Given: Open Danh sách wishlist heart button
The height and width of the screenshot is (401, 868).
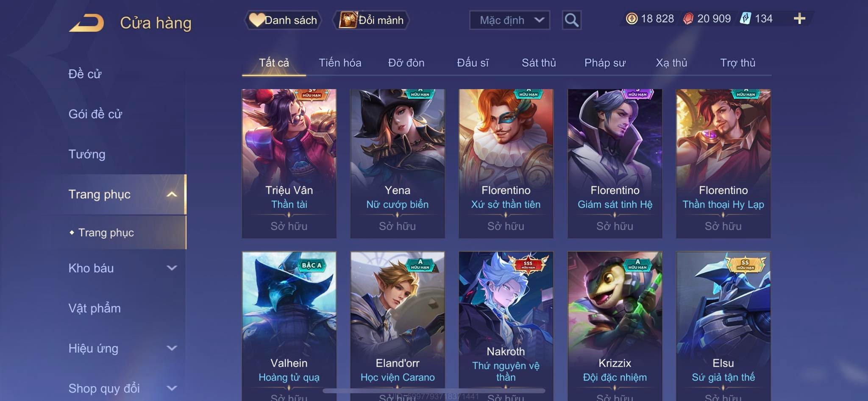Looking at the screenshot, I should pyautogui.click(x=283, y=20).
